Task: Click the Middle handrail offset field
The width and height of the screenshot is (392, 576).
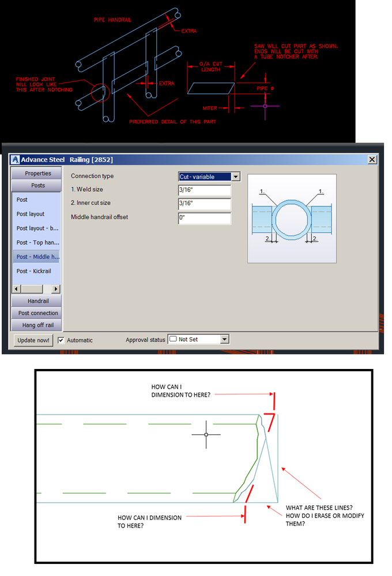Action: [205, 217]
